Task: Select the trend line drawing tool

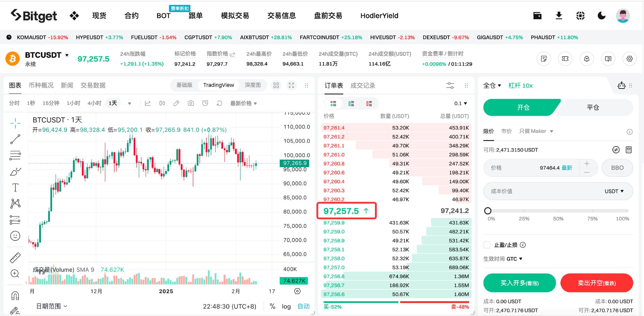Action: coord(15,139)
